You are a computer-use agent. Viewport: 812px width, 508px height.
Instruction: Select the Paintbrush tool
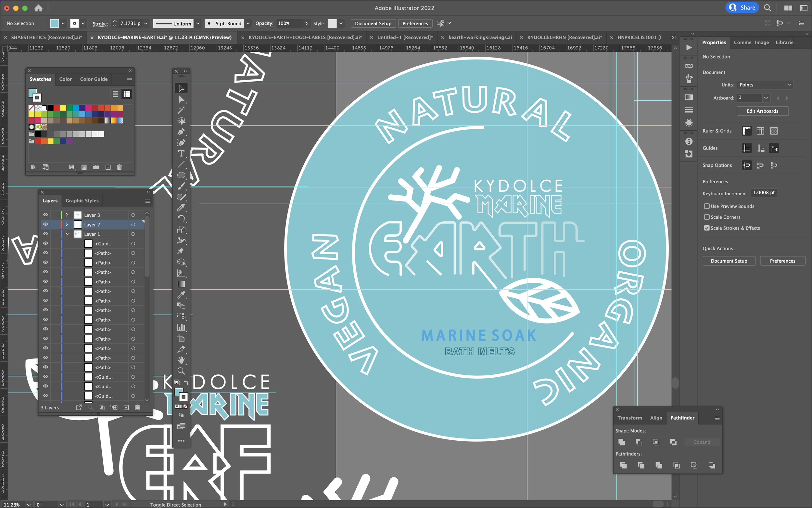[181, 186]
